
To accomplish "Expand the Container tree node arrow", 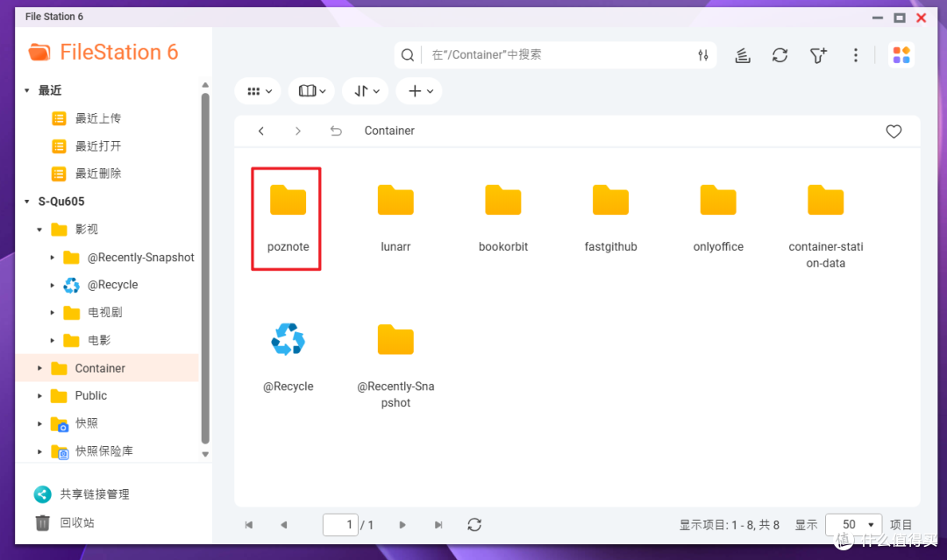I will pyautogui.click(x=39, y=368).
